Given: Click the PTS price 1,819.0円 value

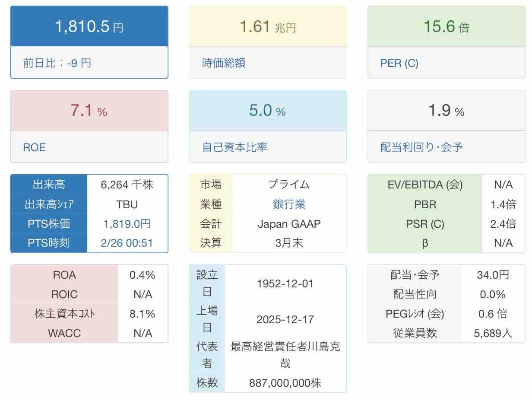Looking at the screenshot, I should click(127, 224).
